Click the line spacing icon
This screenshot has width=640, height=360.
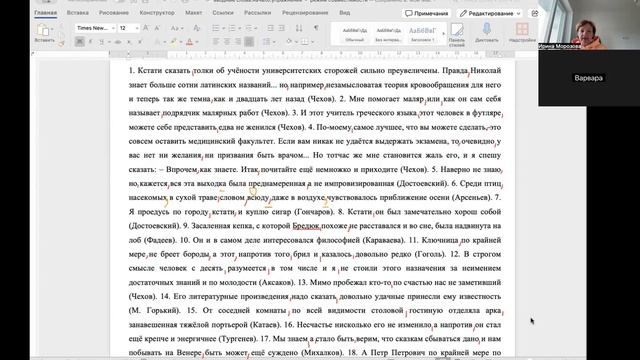(x=266, y=42)
